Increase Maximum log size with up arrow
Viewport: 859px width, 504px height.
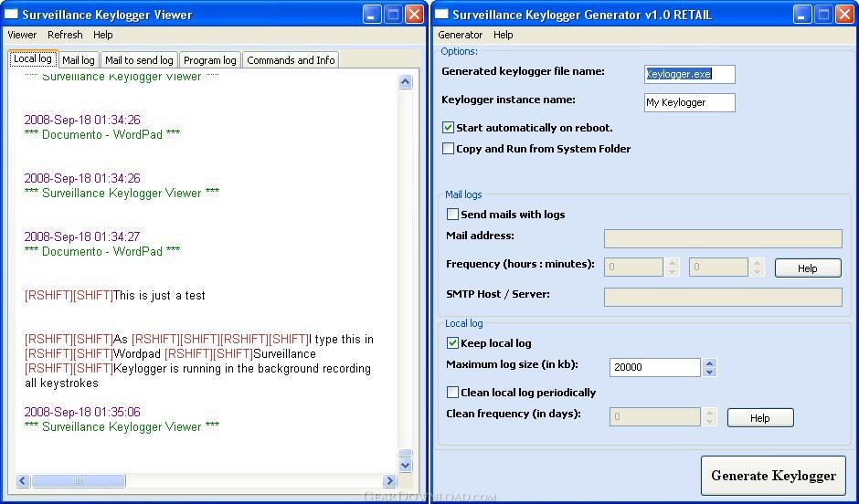click(710, 362)
